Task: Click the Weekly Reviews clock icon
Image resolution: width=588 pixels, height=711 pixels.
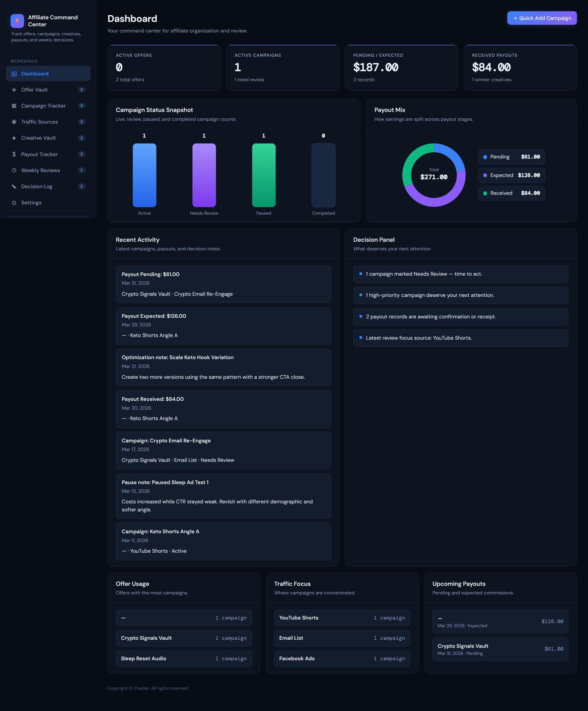Action: click(14, 170)
